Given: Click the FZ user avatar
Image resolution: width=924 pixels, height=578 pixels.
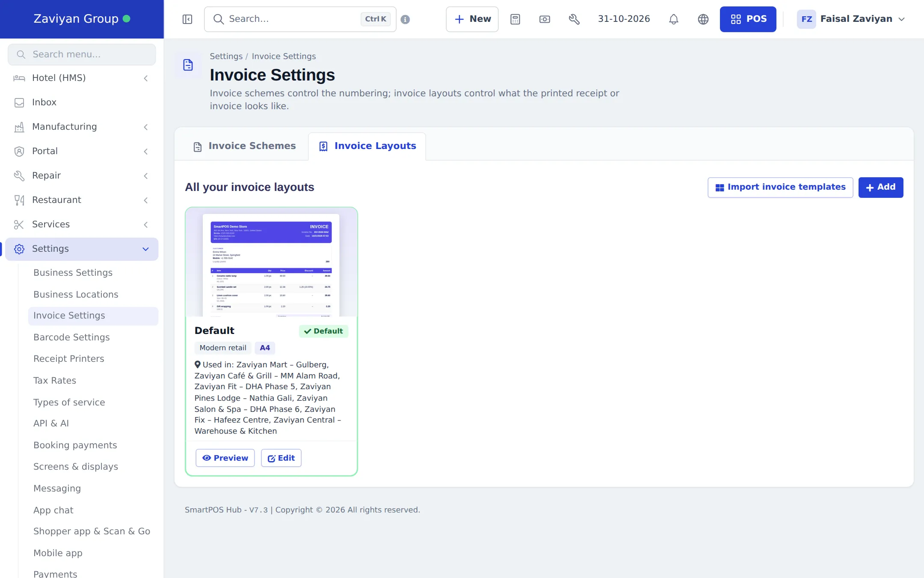Looking at the screenshot, I should (x=806, y=19).
